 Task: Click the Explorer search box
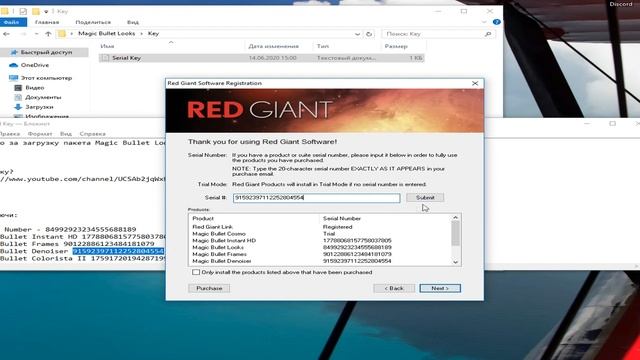pyautogui.click(x=438, y=34)
